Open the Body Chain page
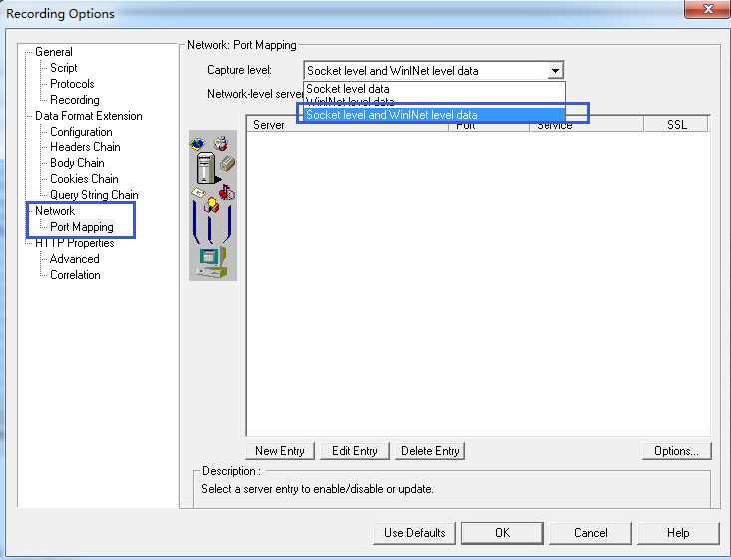The width and height of the screenshot is (731, 560). click(77, 163)
